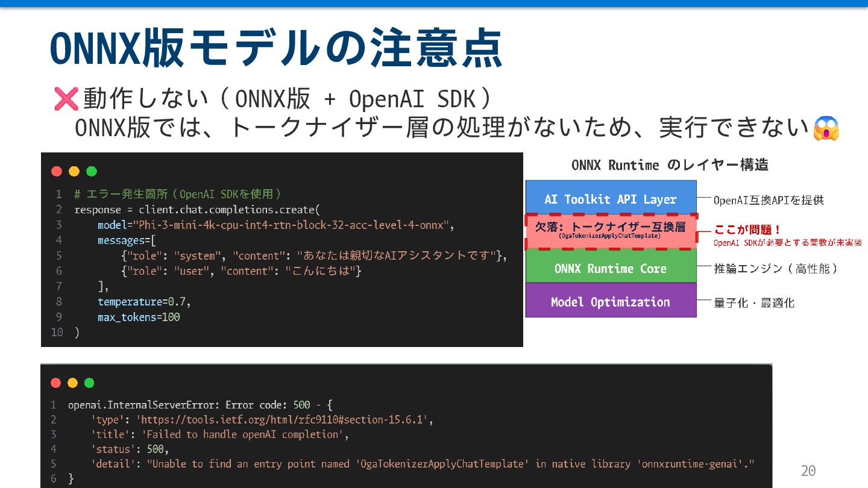This screenshot has height=488, width=868.
Task: Click the rfc9110 URL in error output
Action: (282, 419)
